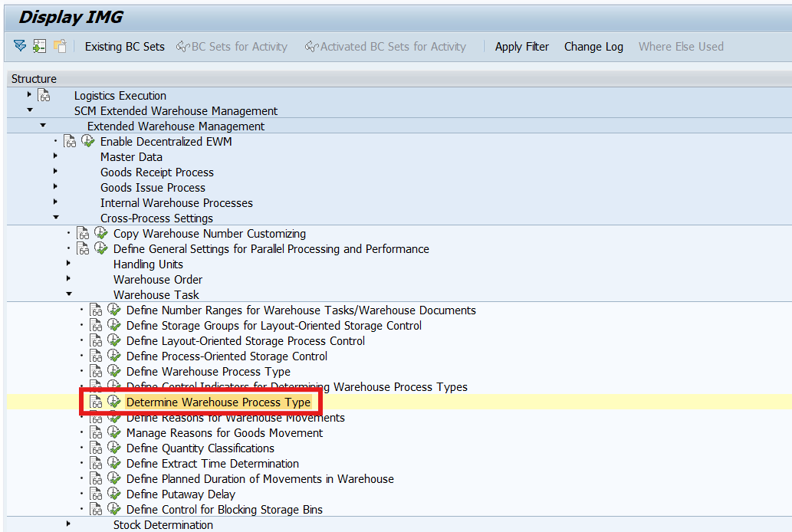Expand the Logistics Execution node
Viewport: 792px width, 532px height.
point(29,94)
